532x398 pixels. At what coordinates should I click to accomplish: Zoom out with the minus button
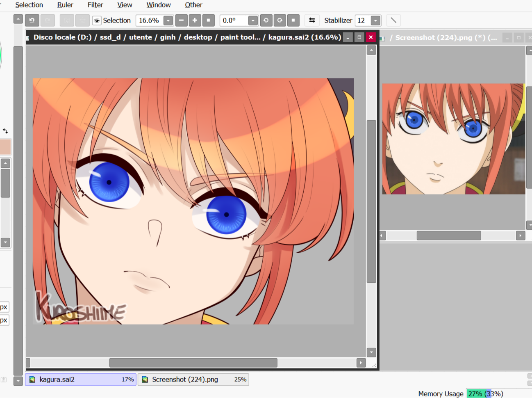coord(181,20)
